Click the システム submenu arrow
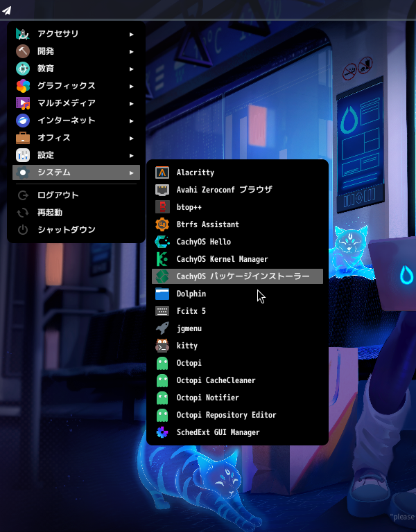The height and width of the screenshot is (532, 416). click(x=132, y=172)
